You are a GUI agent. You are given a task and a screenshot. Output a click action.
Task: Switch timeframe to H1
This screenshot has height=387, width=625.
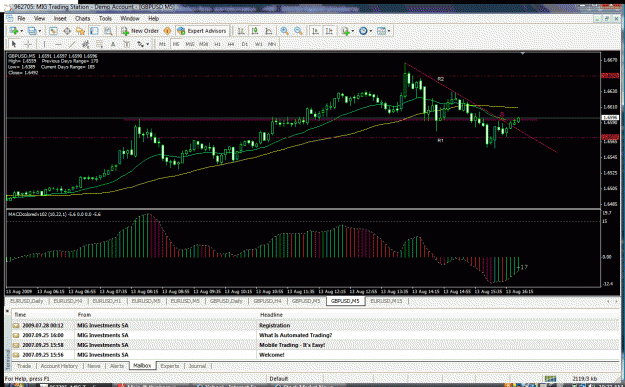tap(217, 44)
